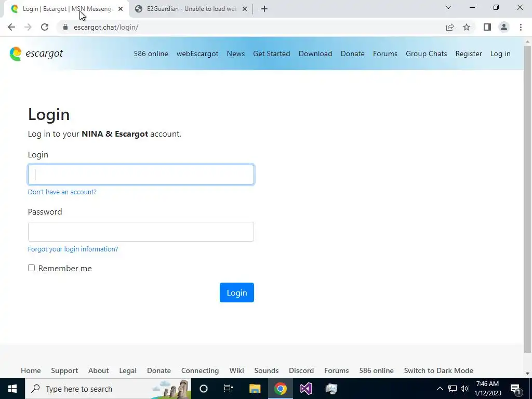Open File Explorer from taskbar
Viewport: 532px width, 399px height.
[x=255, y=389]
